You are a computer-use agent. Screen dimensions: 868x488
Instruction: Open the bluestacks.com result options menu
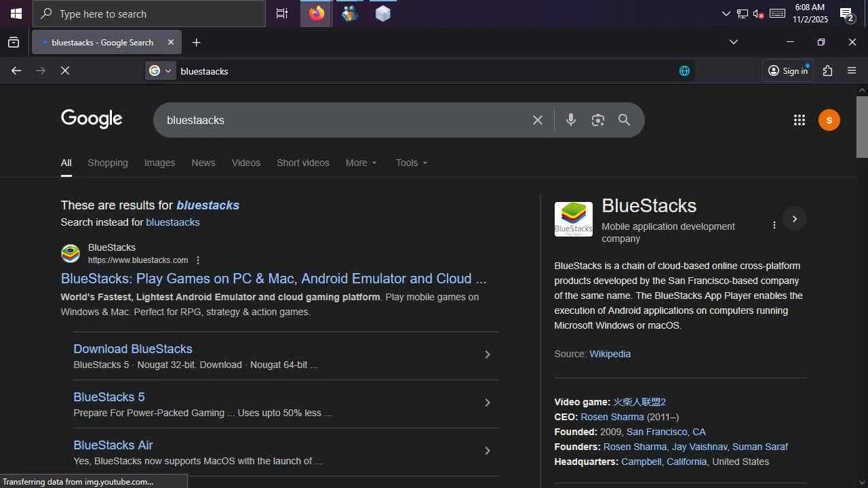198,260
